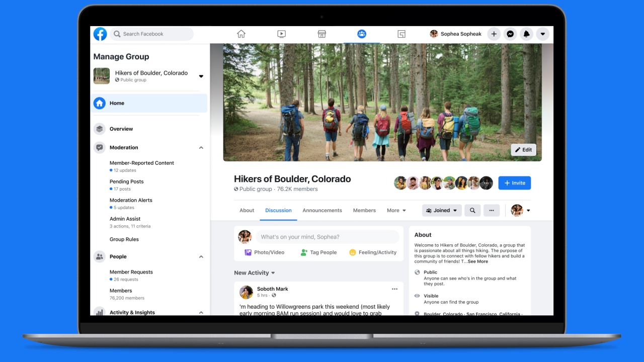Change the New Activity sort order
The image size is (644, 362).
coord(272,273)
